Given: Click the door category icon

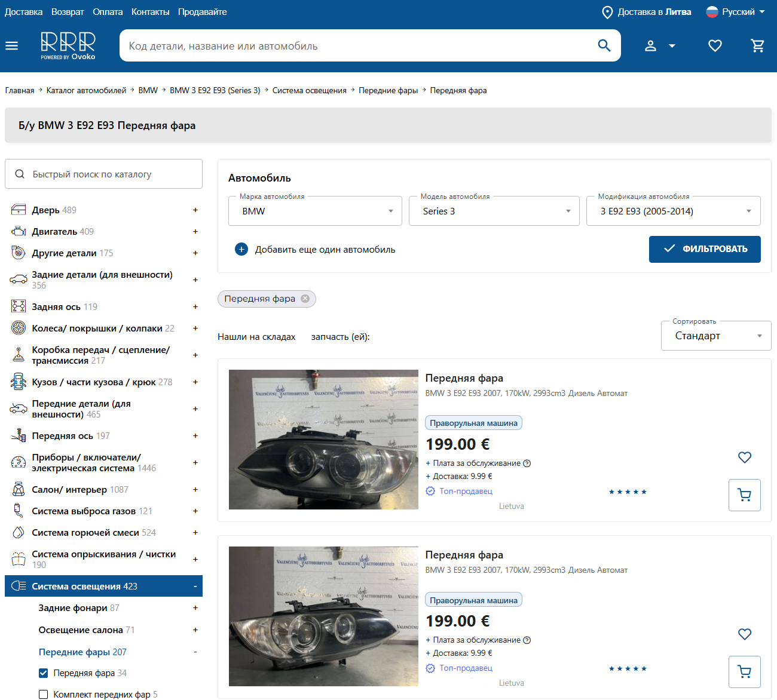Looking at the screenshot, I should (x=19, y=210).
